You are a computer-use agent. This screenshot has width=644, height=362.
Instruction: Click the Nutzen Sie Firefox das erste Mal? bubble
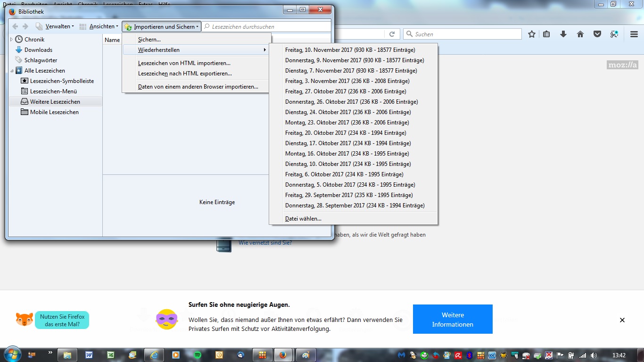tap(62, 320)
